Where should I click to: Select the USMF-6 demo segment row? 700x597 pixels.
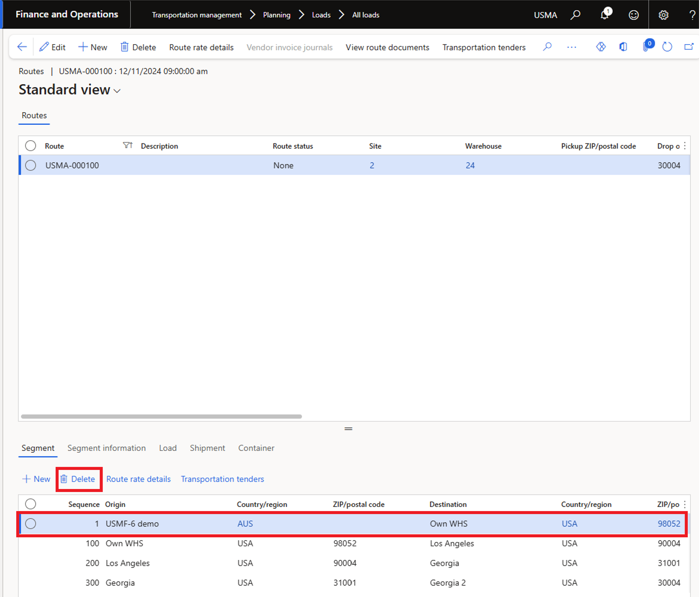30,523
